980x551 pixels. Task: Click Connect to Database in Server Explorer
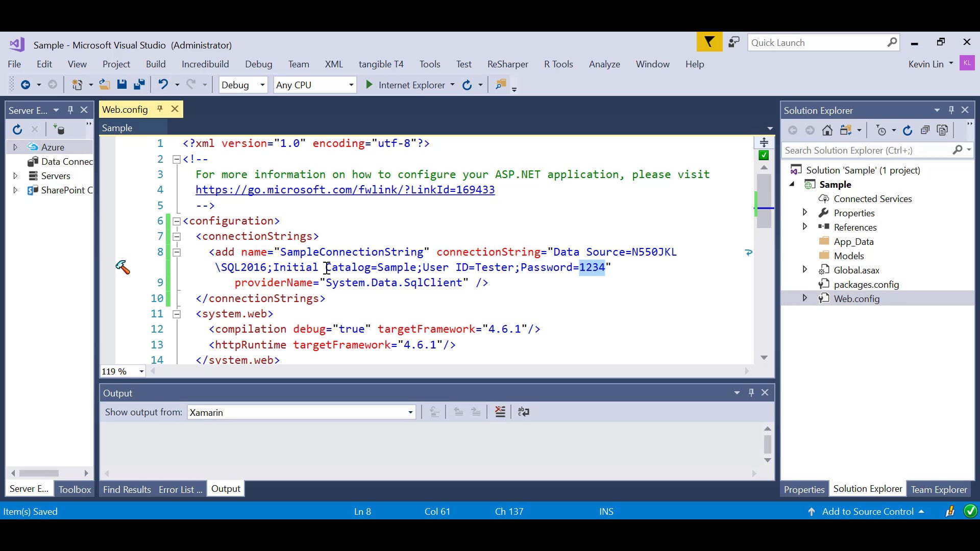59,130
